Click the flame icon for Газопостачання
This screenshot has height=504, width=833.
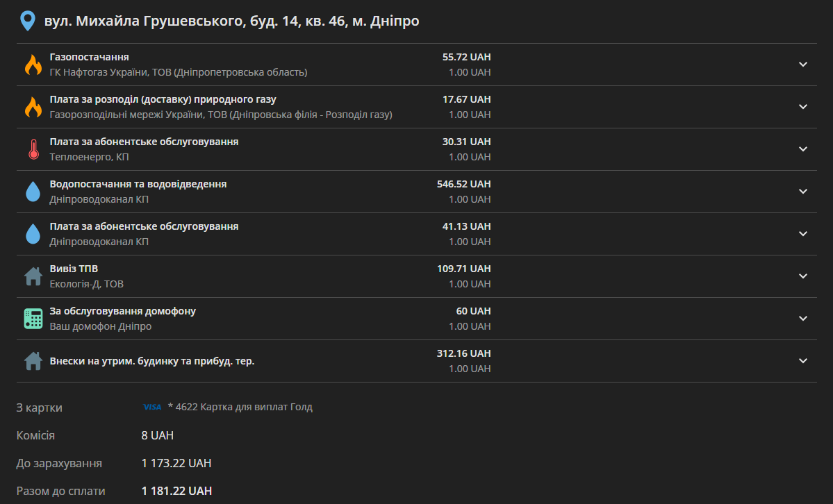point(33,65)
